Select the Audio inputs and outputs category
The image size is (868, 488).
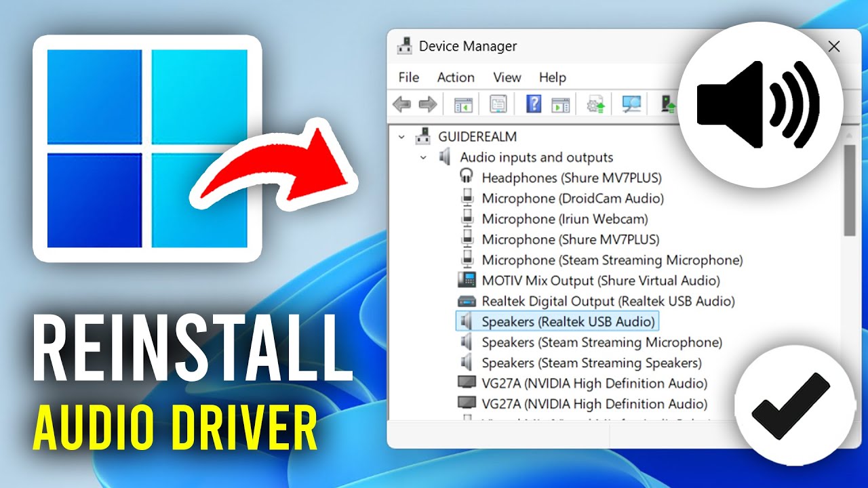point(536,157)
